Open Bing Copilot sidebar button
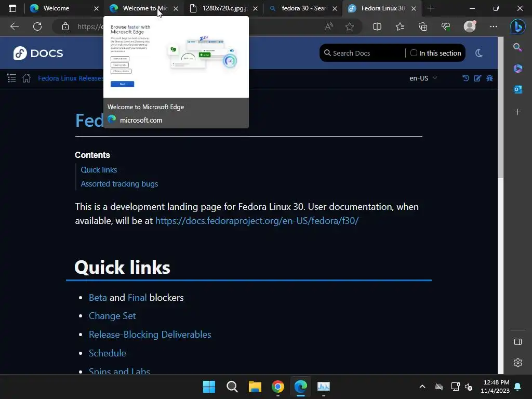This screenshot has height=399, width=532. click(x=518, y=26)
